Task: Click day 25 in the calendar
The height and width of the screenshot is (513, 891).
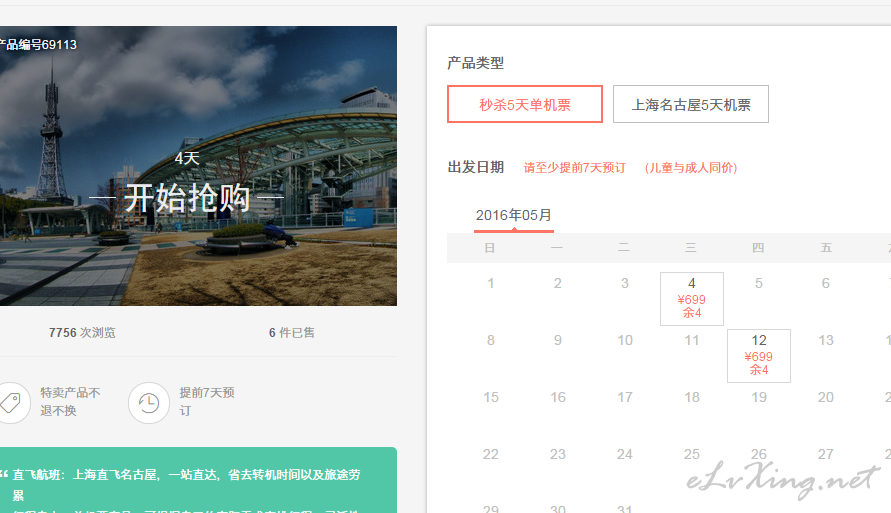Action: coord(692,454)
